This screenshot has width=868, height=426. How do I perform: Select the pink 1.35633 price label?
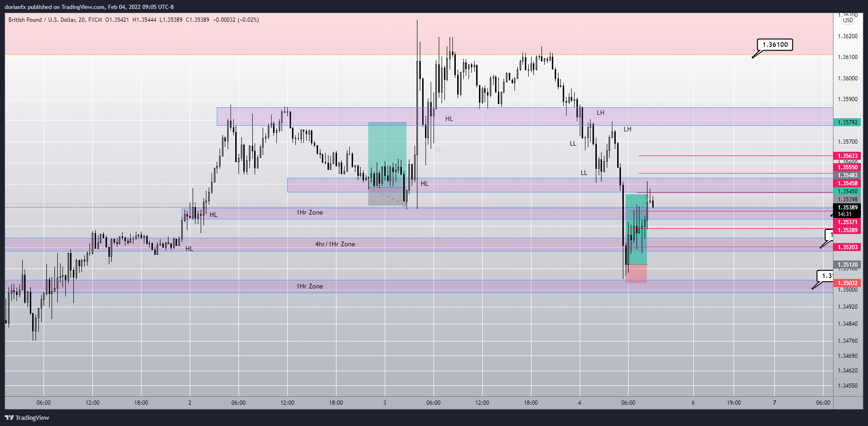847,156
